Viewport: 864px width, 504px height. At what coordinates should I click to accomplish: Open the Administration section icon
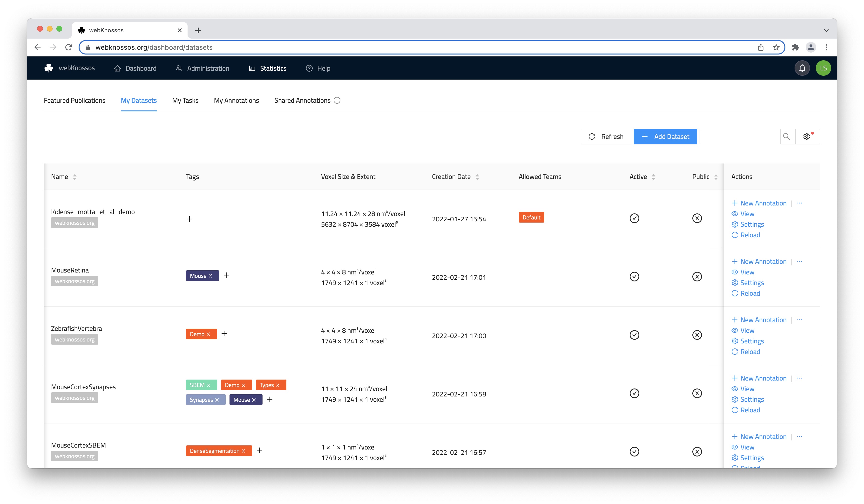(x=179, y=68)
